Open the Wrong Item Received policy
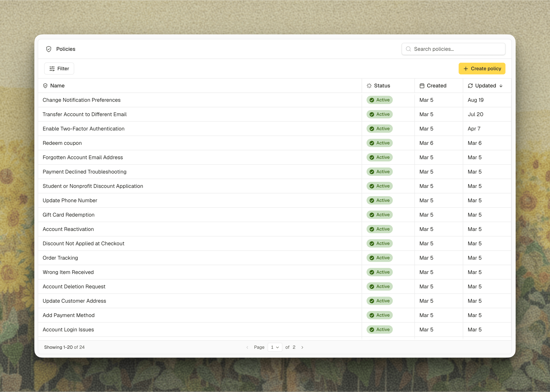This screenshot has height=392, width=550. pos(68,272)
